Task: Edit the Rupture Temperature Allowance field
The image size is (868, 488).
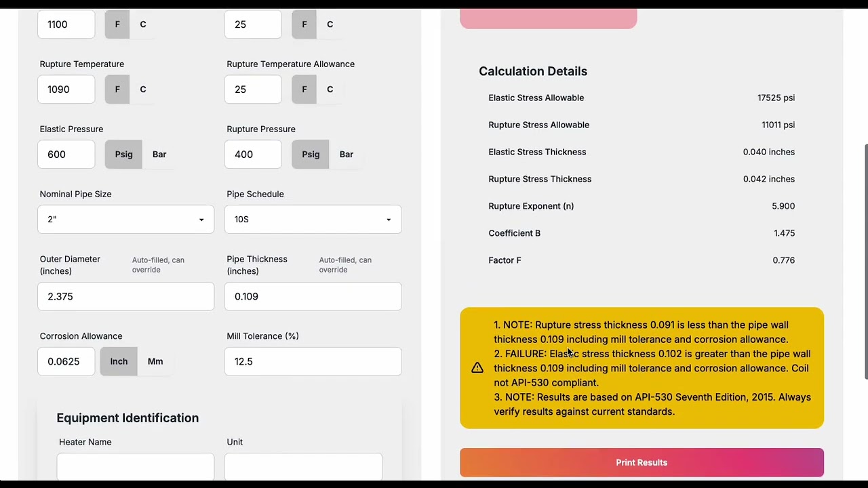Action: pyautogui.click(x=253, y=89)
